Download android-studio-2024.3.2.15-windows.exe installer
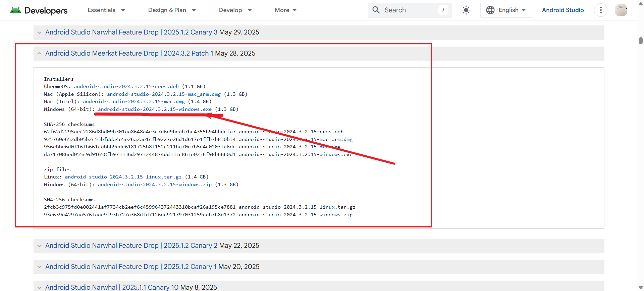Image resolution: width=644 pixels, height=291 pixels. (155, 109)
